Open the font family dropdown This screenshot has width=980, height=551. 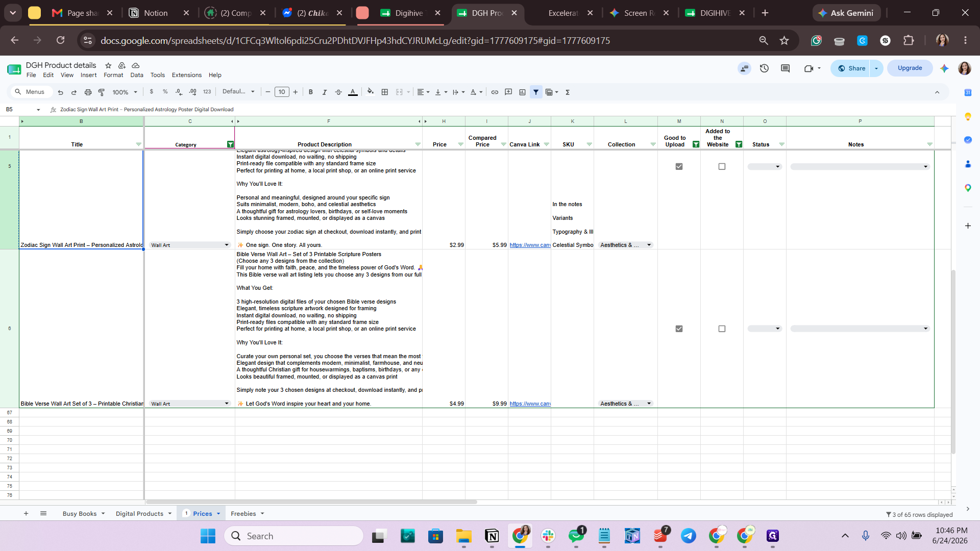[238, 92]
